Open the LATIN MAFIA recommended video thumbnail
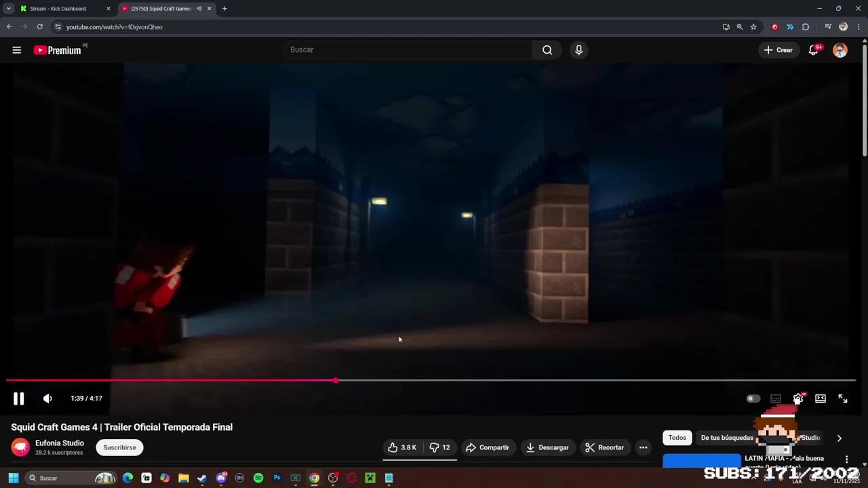Screen dimensions: 868x488 pyautogui.click(x=702, y=461)
